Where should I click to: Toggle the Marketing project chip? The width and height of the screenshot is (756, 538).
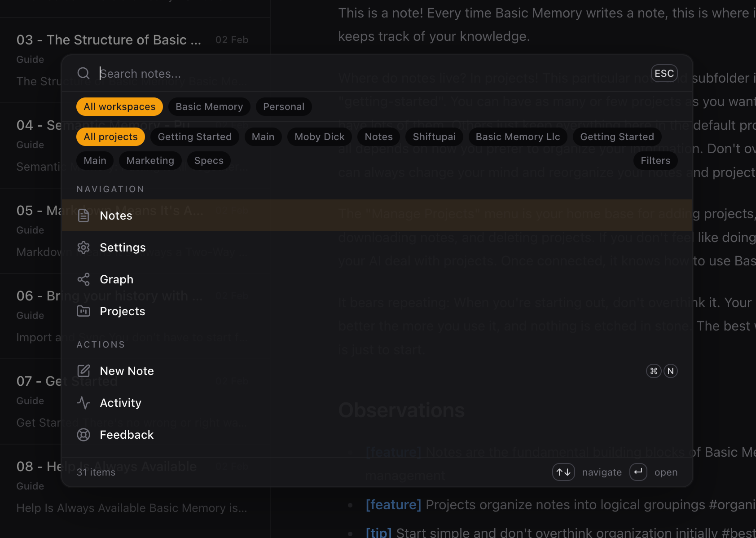click(x=150, y=160)
